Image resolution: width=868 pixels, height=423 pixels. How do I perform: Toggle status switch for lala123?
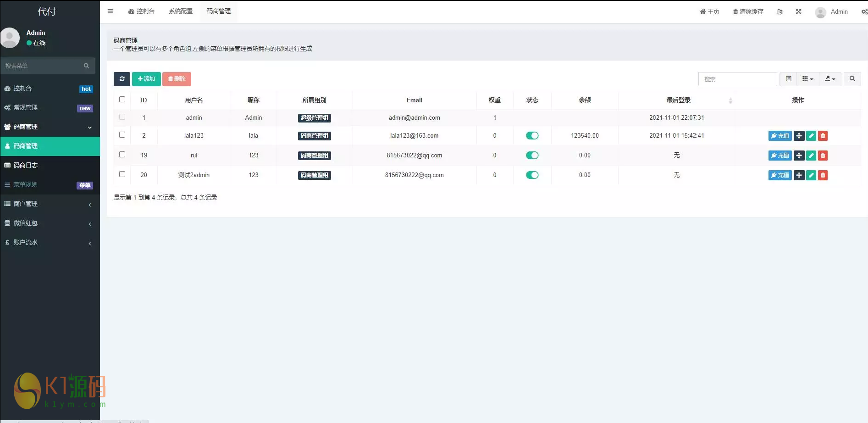532,136
